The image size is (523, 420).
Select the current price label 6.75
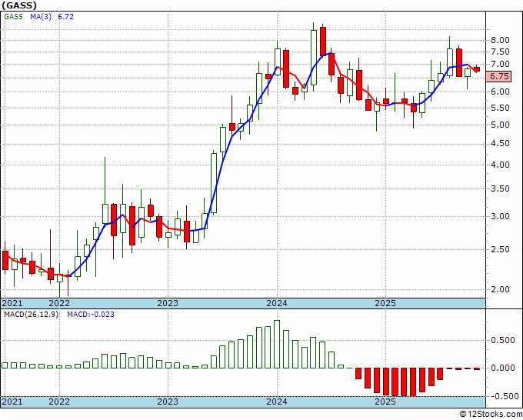click(x=499, y=76)
